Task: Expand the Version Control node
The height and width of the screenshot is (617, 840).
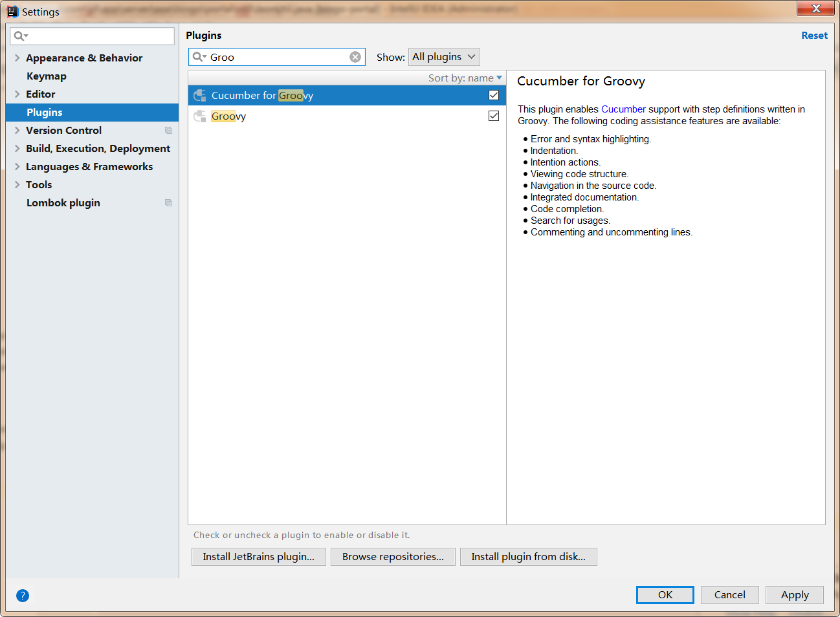Action: pos(17,131)
